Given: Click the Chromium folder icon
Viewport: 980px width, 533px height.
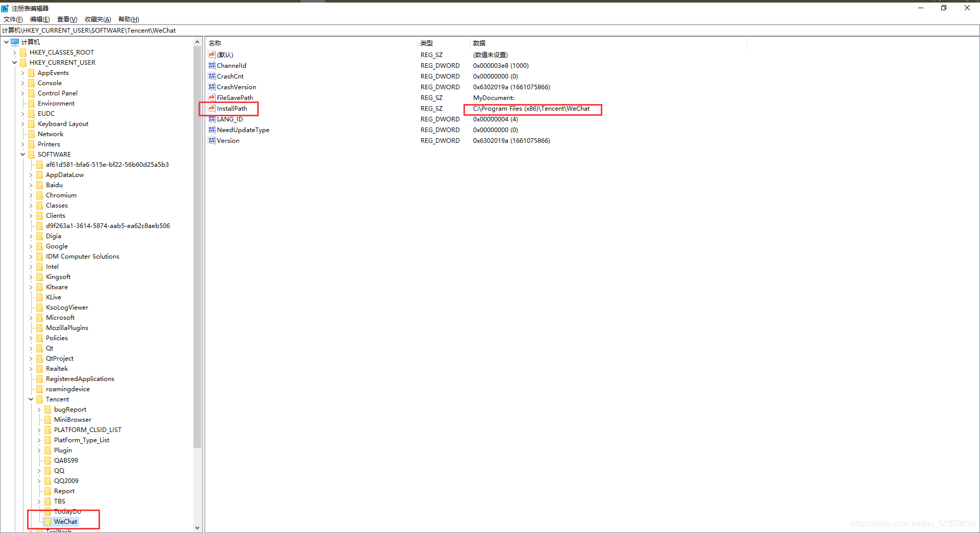Looking at the screenshot, I should [39, 195].
